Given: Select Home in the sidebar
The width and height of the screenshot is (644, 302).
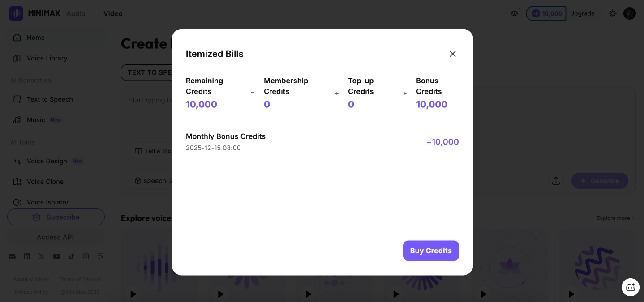Looking at the screenshot, I should [x=35, y=38].
